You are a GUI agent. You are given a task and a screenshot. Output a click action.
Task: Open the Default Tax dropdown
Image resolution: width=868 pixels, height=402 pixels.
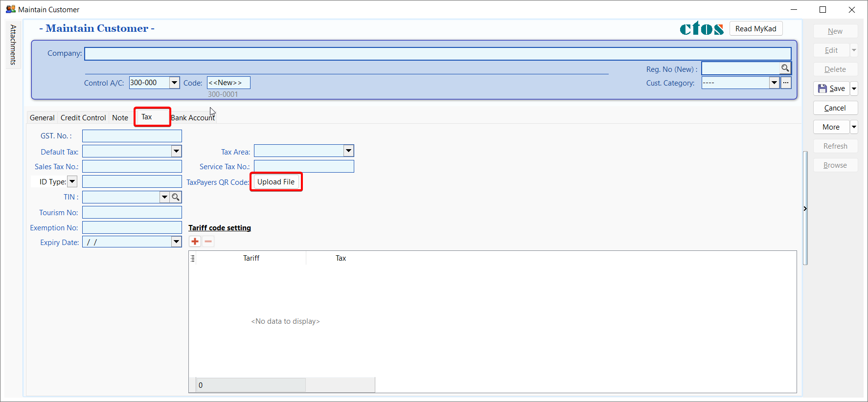(x=177, y=152)
